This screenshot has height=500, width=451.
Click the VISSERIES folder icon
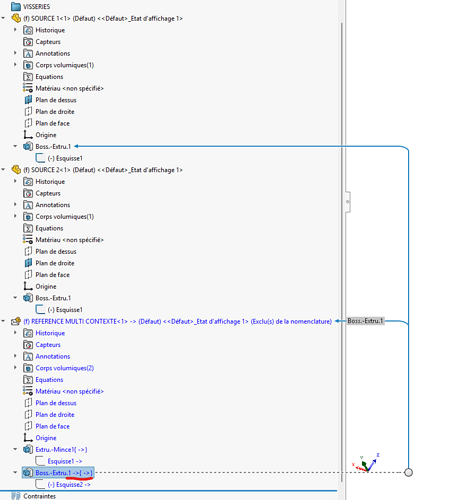click(16, 6)
